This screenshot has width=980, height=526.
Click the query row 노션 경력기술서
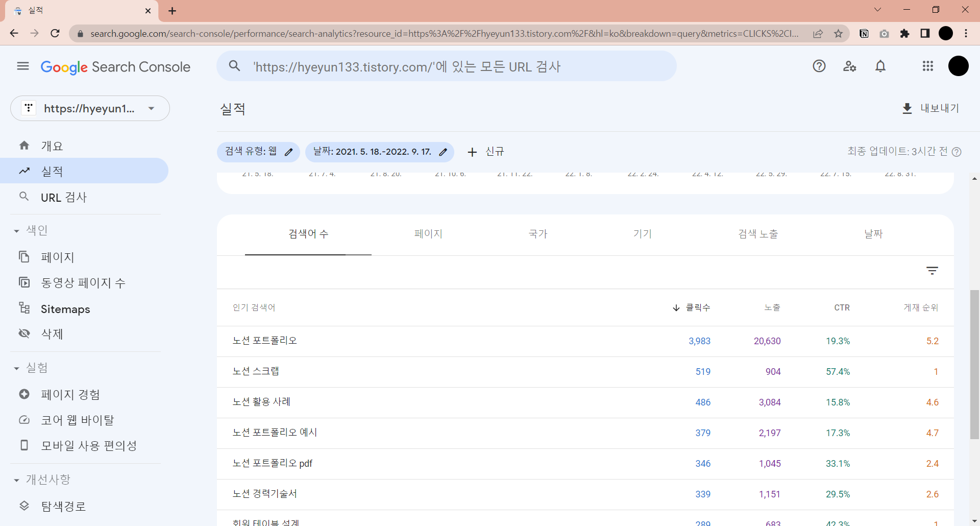point(585,494)
